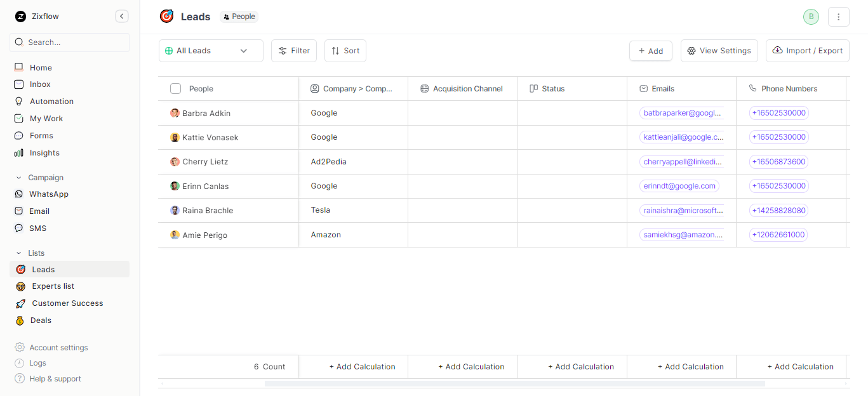This screenshot has height=396, width=868.
Task: Open Inbox in the sidebar
Action: pos(40,84)
